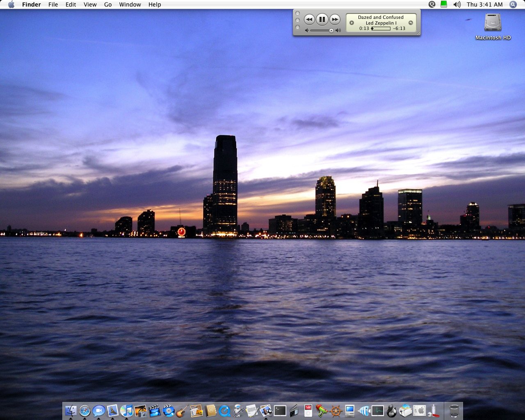Close the iTunes mini player window
This screenshot has width=525, height=420.
pyautogui.click(x=298, y=14)
